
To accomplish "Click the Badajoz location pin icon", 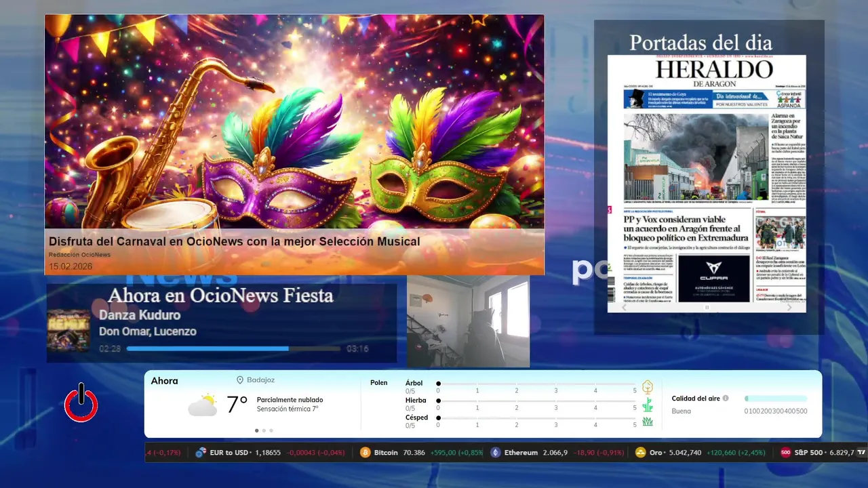I will pyautogui.click(x=240, y=380).
